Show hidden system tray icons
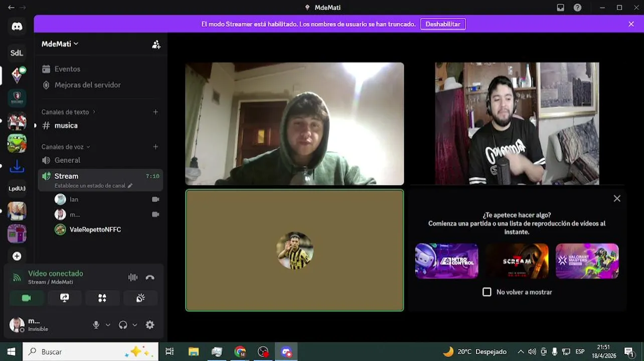This screenshot has height=361, width=644. (x=521, y=351)
